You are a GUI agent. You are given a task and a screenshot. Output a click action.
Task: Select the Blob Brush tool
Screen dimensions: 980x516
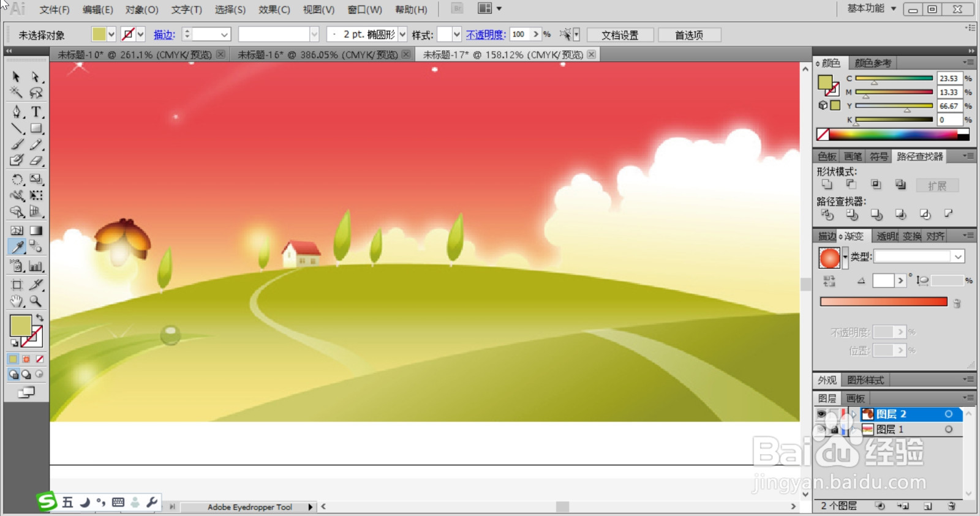[x=17, y=160]
